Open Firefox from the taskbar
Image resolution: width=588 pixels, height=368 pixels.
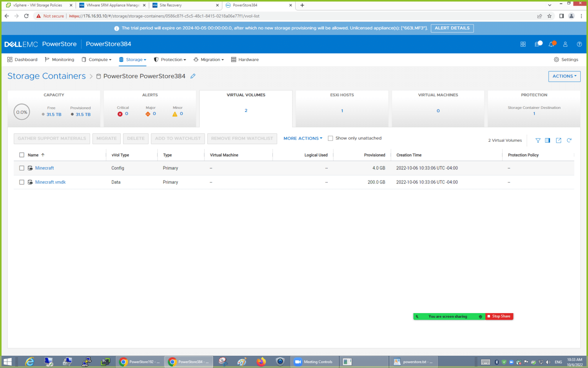point(261,361)
